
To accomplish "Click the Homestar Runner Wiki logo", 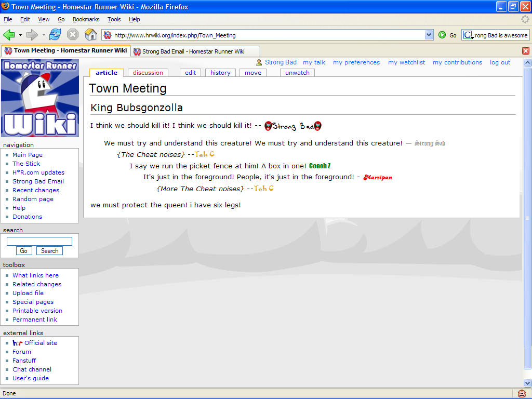I will tap(40, 98).
